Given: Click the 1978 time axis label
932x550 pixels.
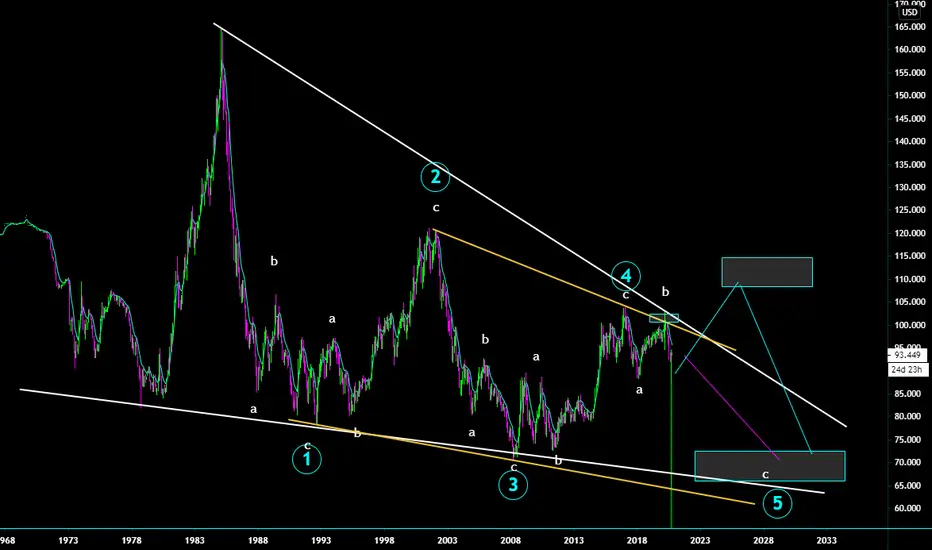Looking at the screenshot, I should 131,540.
